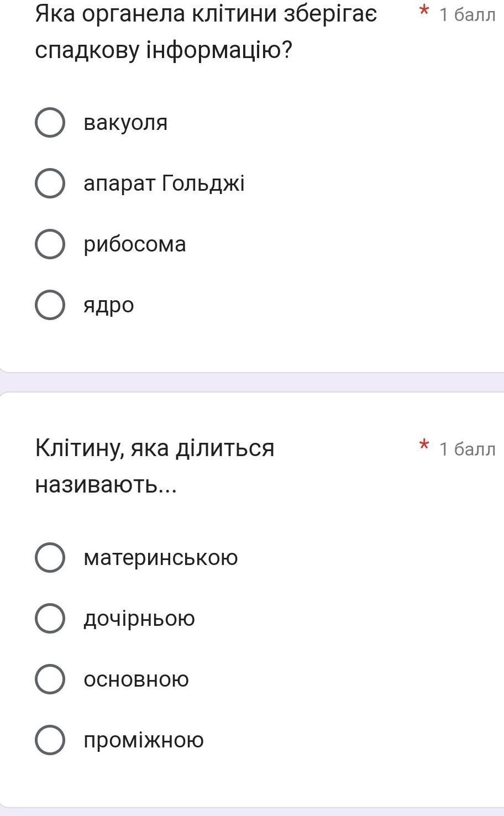Select the 'проміжною' radio button

(x=50, y=740)
